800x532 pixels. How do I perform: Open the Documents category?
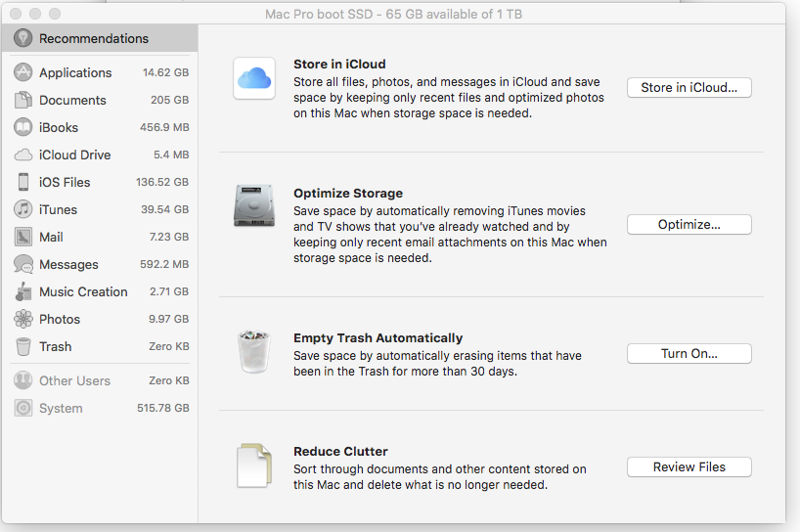(x=100, y=100)
